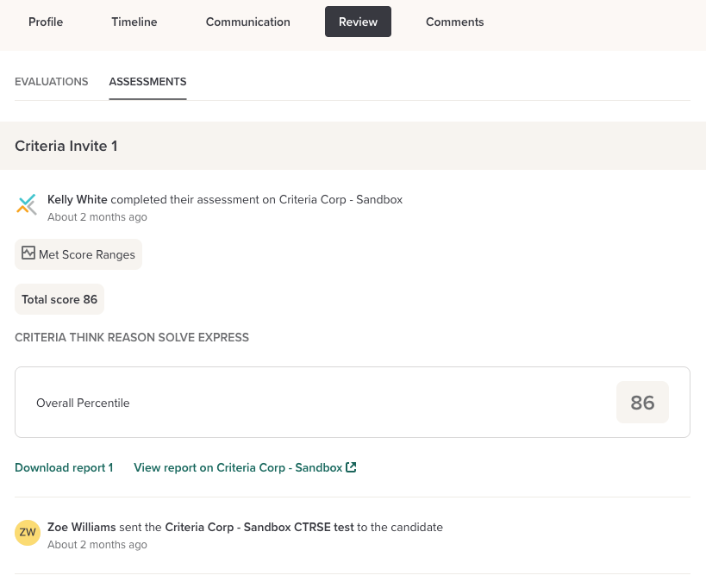Click the chart icon beside Met Score Ranges
The height and width of the screenshot is (588, 706).
(x=28, y=253)
